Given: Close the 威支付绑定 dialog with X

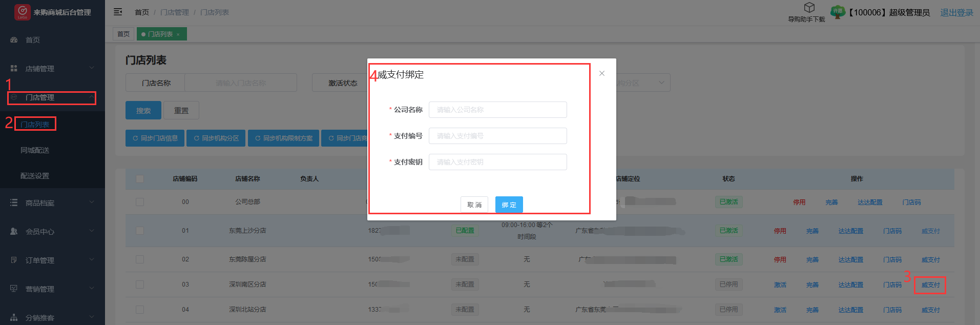Looking at the screenshot, I should [602, 73].
